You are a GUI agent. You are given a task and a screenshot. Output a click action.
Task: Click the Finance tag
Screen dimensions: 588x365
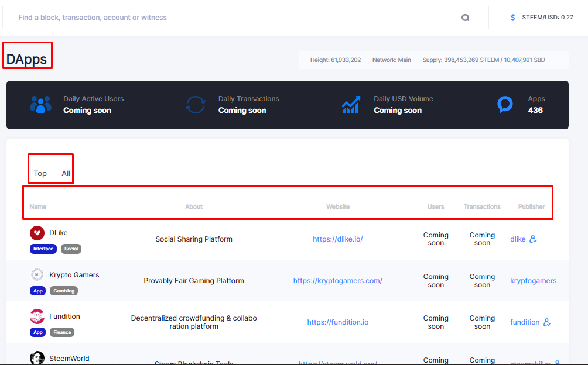tap(62, 332)
